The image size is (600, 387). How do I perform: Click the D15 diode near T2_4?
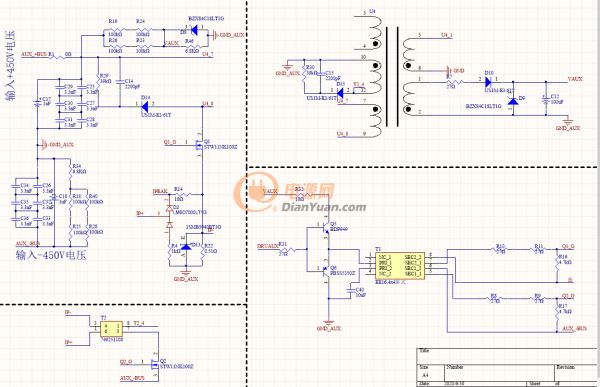[340, 93]
